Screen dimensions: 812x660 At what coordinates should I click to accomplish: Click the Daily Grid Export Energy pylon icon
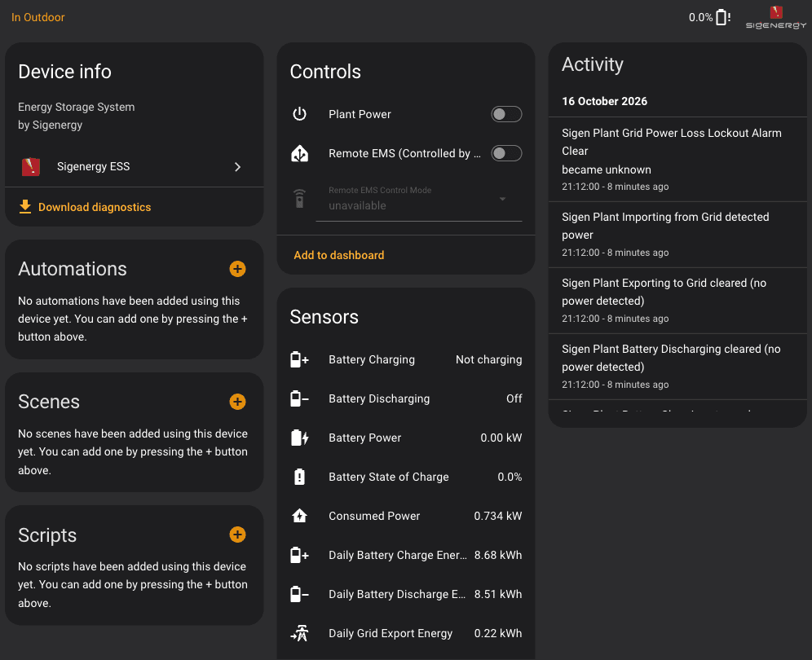tap(299, 633)
